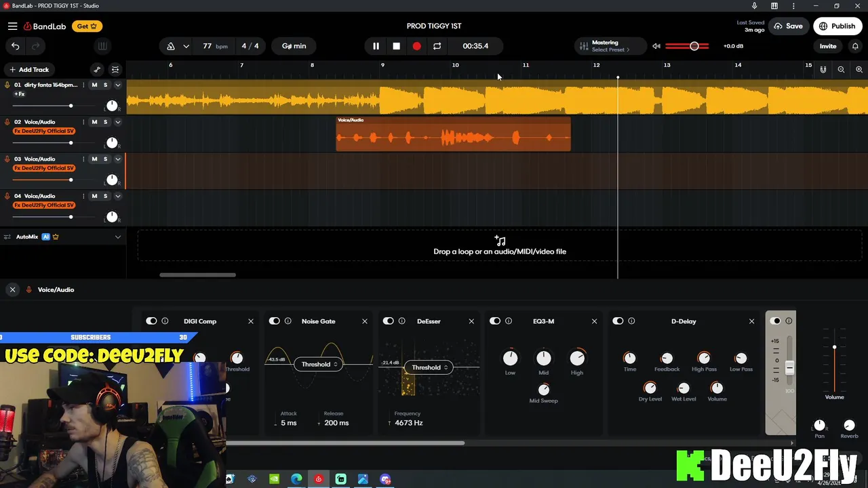
Task: Expand track 04 Voice/Audio chevron
Action: click(x=117, y=196)
